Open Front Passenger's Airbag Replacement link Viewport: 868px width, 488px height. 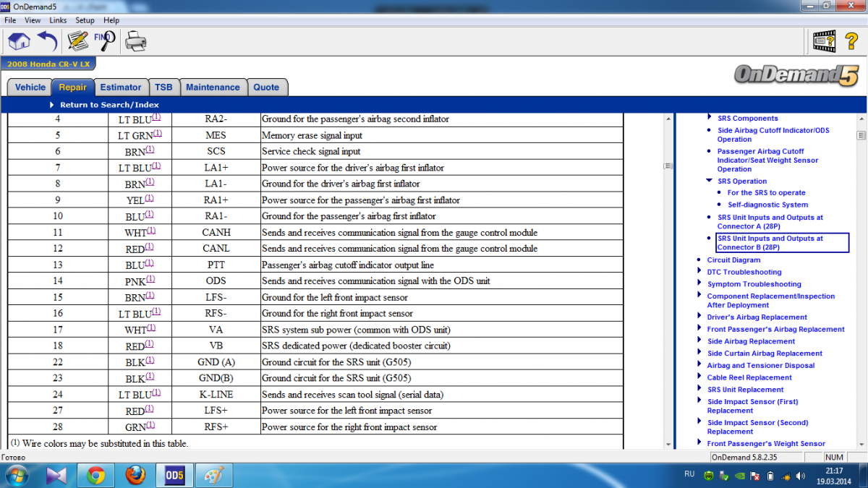[x=775, y=329]
